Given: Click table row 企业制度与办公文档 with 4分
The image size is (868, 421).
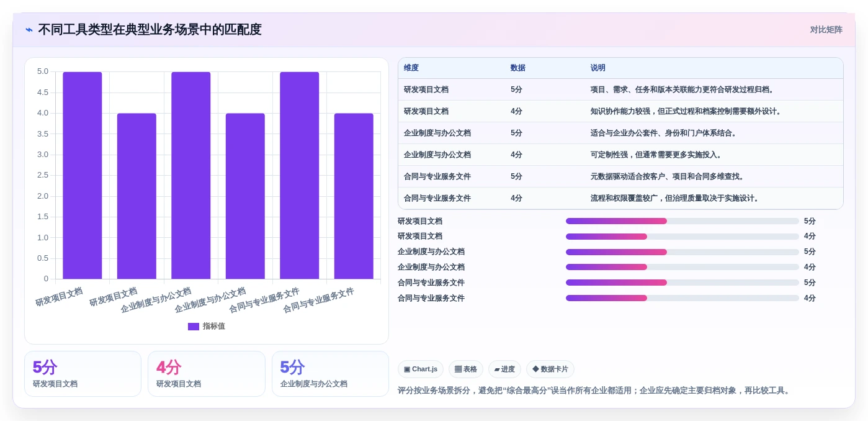Looking at the screenshot, I should [620, 155].
